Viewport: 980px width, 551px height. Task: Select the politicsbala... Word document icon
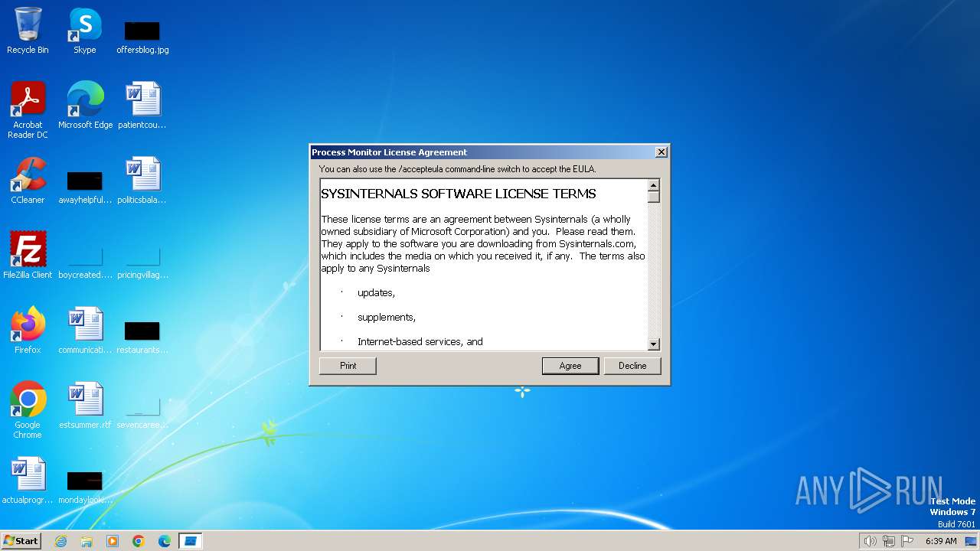tap(142, 181)
